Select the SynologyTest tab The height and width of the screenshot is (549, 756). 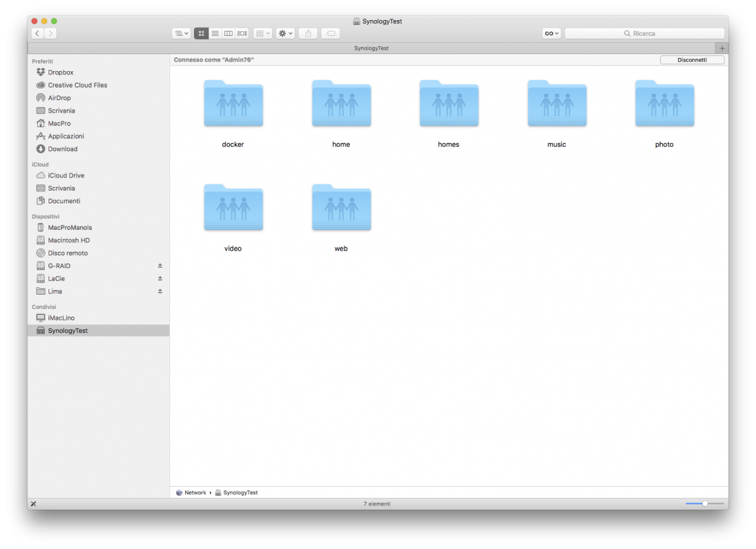tap(371, 48)
